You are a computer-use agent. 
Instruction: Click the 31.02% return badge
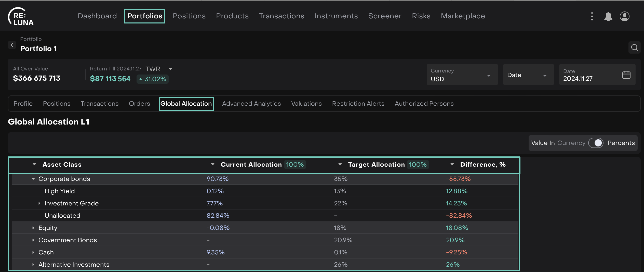point(153,79)
